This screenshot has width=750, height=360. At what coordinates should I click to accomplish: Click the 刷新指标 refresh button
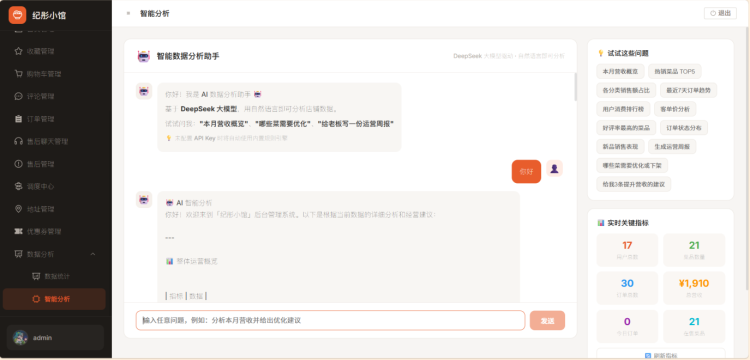[661, 354]
